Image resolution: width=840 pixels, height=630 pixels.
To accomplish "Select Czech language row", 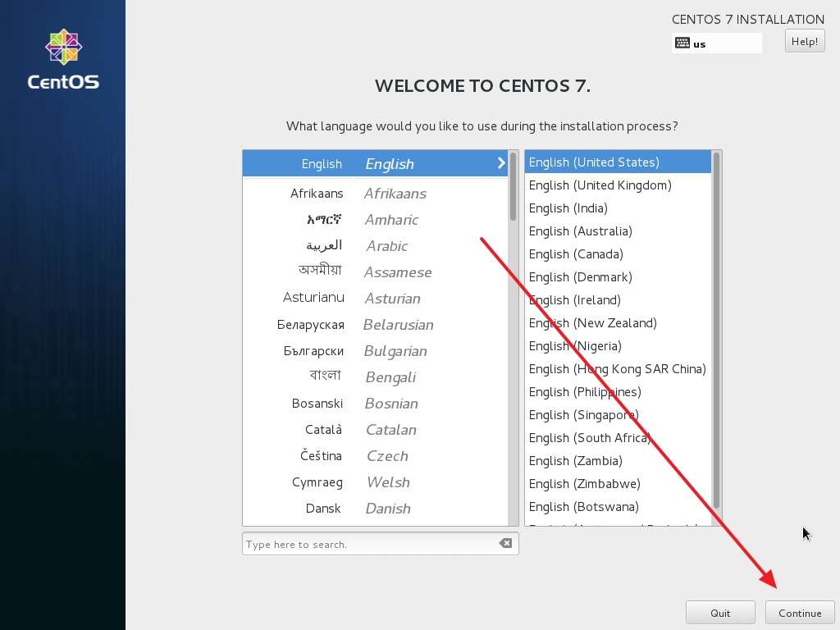I will tap(375, 456).
